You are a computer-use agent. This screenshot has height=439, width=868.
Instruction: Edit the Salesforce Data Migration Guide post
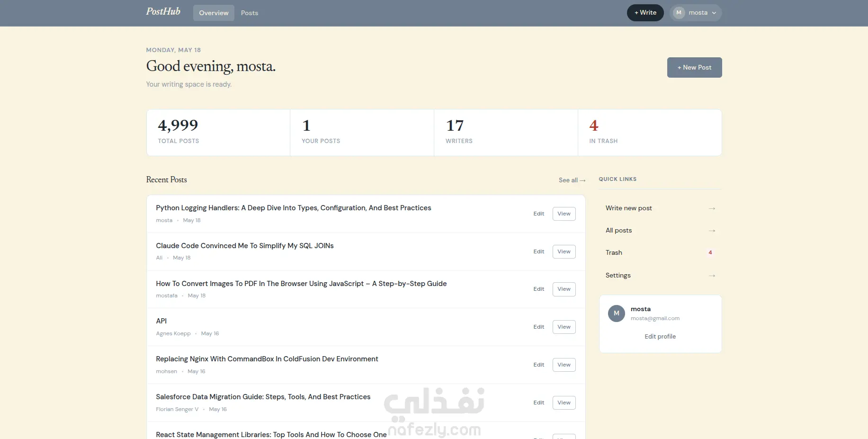pos(539,403)
